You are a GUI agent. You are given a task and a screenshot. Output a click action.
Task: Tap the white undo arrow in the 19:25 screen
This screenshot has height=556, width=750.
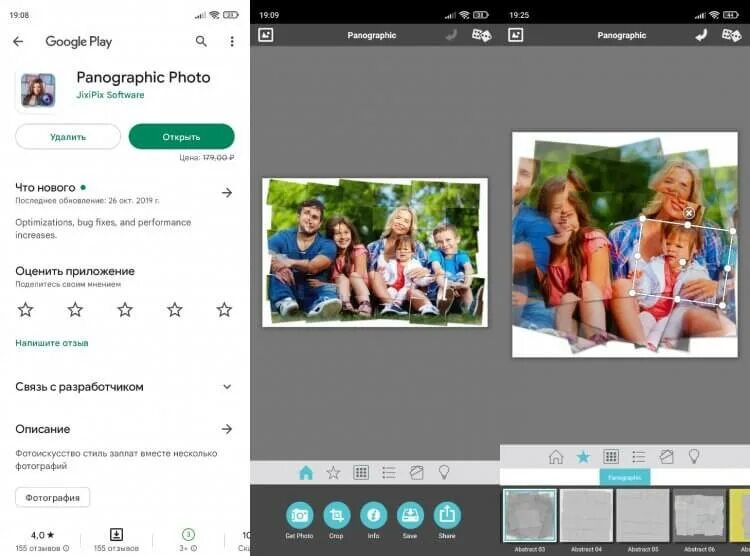coord(701,35)
